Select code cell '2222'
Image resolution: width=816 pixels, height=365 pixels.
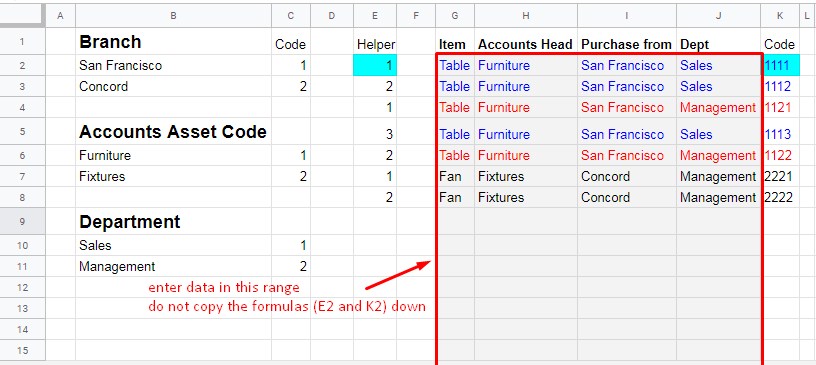coord(780,197)
